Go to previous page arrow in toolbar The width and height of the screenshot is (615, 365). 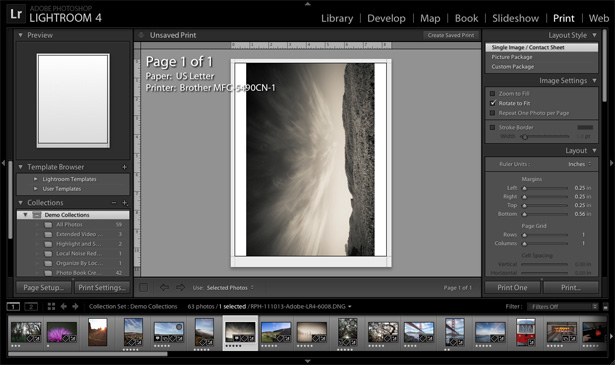click(164, 287)
